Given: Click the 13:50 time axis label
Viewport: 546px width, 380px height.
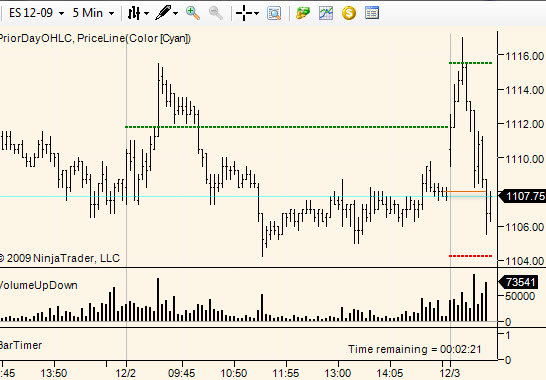Looking at the screenshot, I should point(54,373).
